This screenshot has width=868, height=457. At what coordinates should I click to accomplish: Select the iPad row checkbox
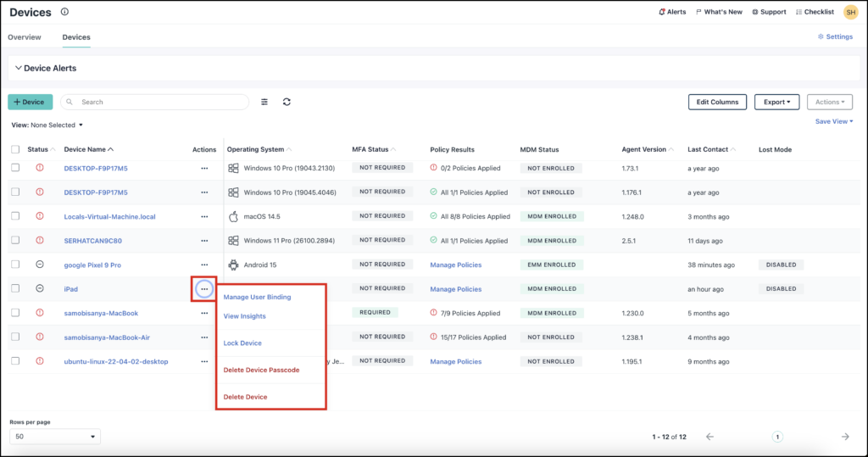[x=15, y=288]
